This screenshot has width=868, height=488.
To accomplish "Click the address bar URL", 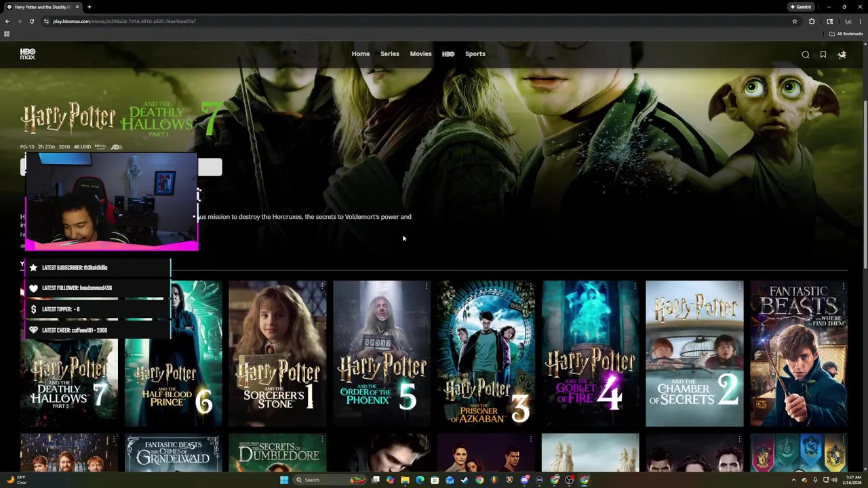I will coord(125,21).
